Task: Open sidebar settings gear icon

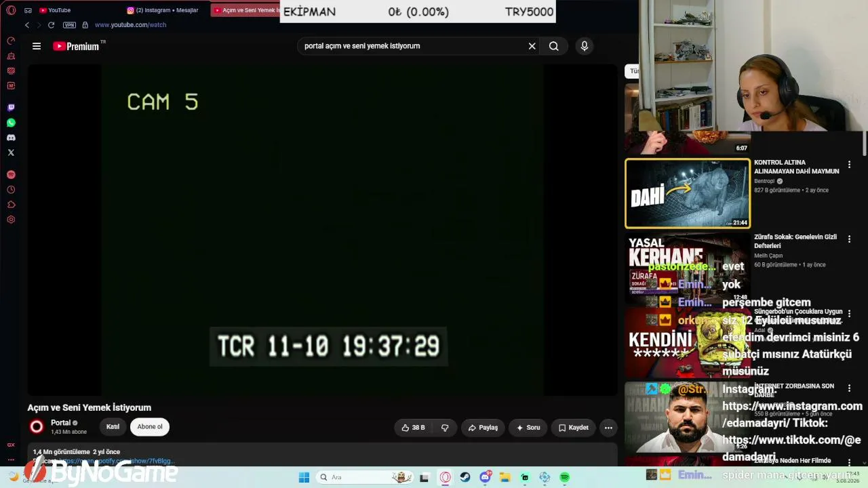Action: click(11, 220)
